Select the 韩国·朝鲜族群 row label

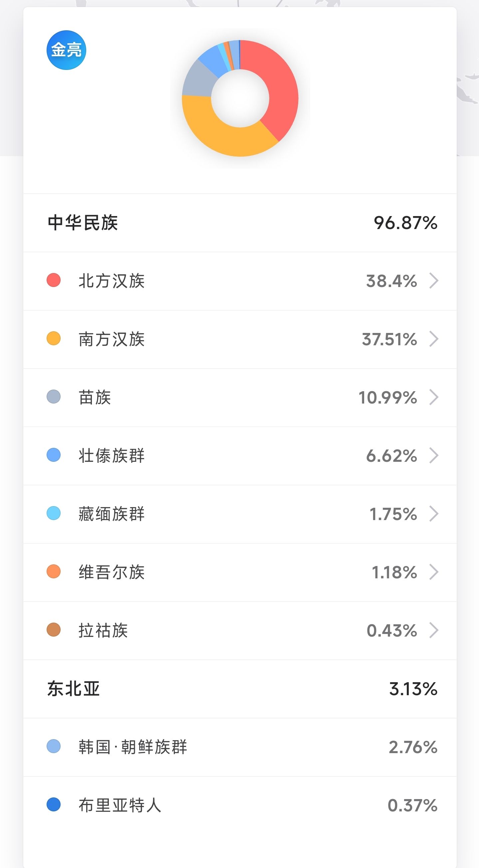coord(133,747)
